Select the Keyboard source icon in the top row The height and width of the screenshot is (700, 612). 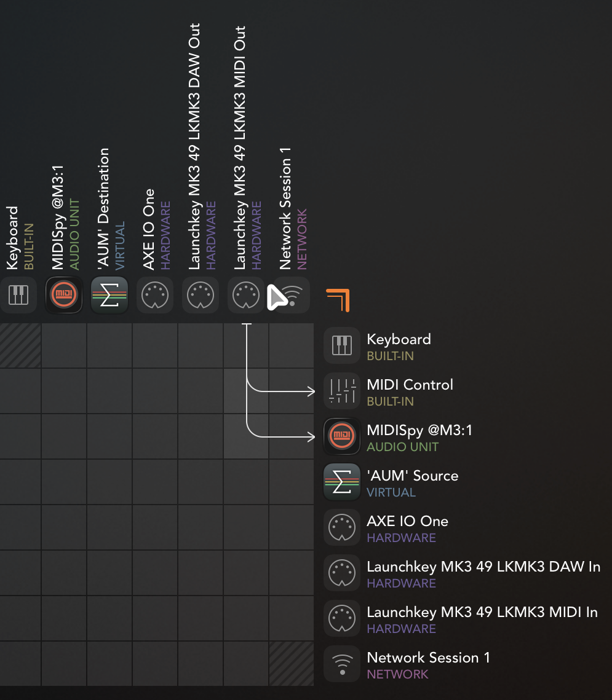click(x=18, y=294)
